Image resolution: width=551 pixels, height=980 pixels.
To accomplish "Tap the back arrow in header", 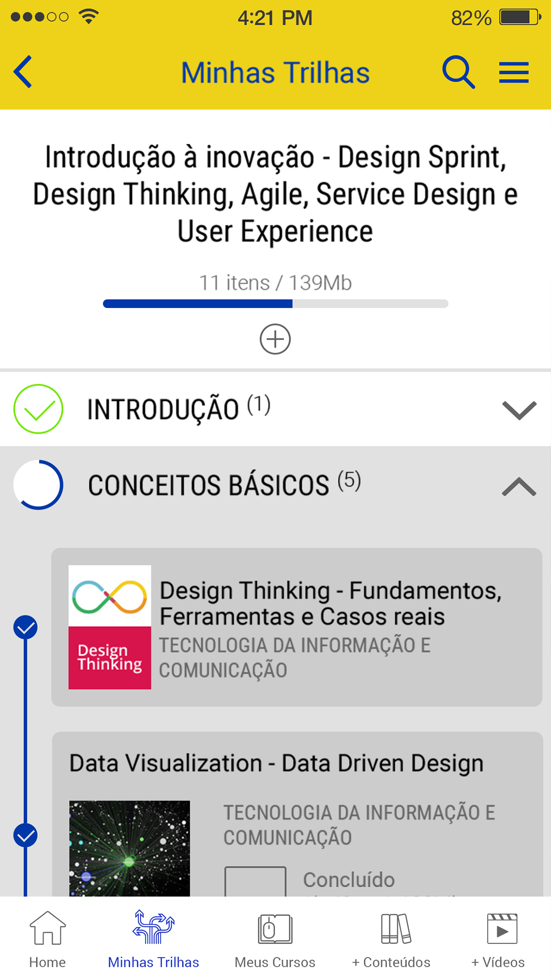I will 23,72.
